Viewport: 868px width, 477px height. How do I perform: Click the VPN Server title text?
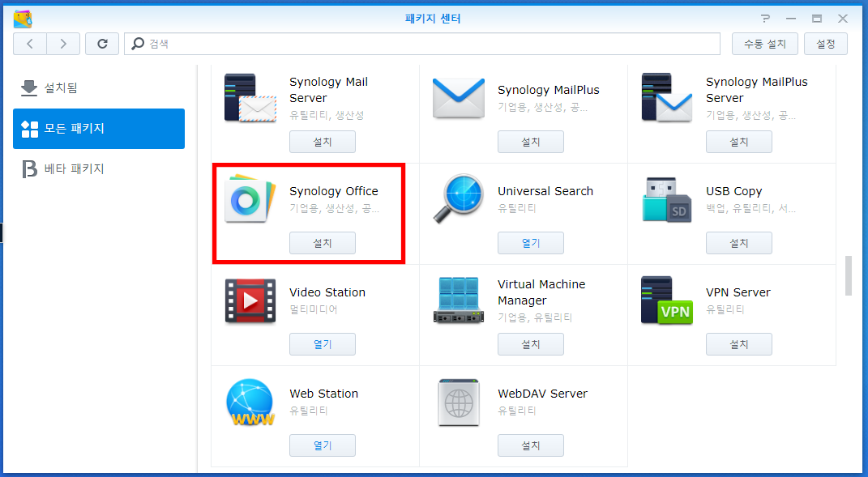point(738,292)
